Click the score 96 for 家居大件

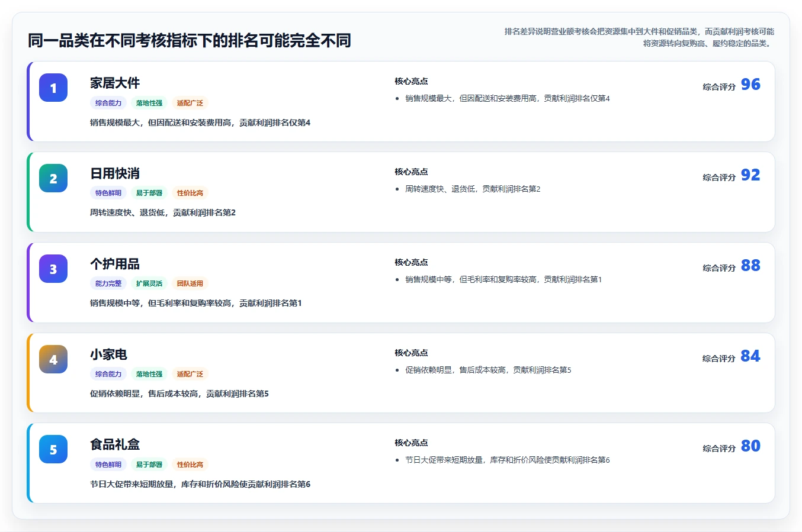(750, 85)
